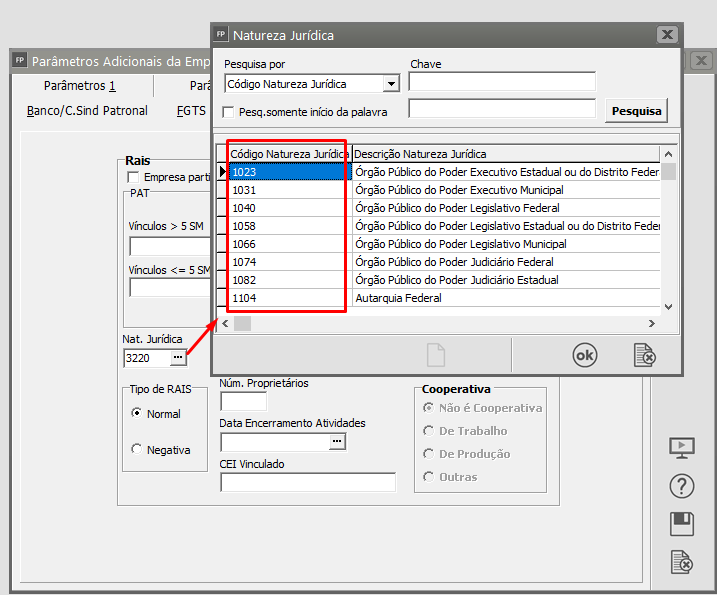Click the greyed new document icon
The height and width of the screenshot is (595, 717).
coord(436,355)
